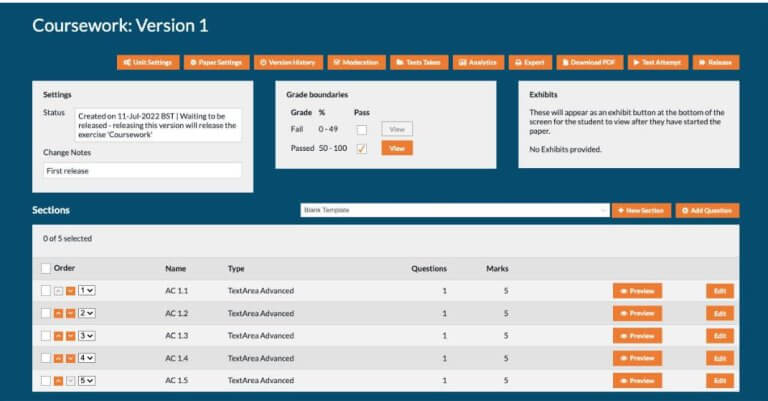Open the Moderation page

coord(355,62)
